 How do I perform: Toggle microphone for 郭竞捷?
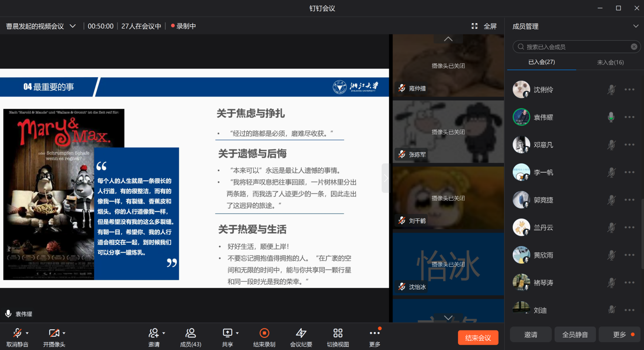[x=611, y=200]
